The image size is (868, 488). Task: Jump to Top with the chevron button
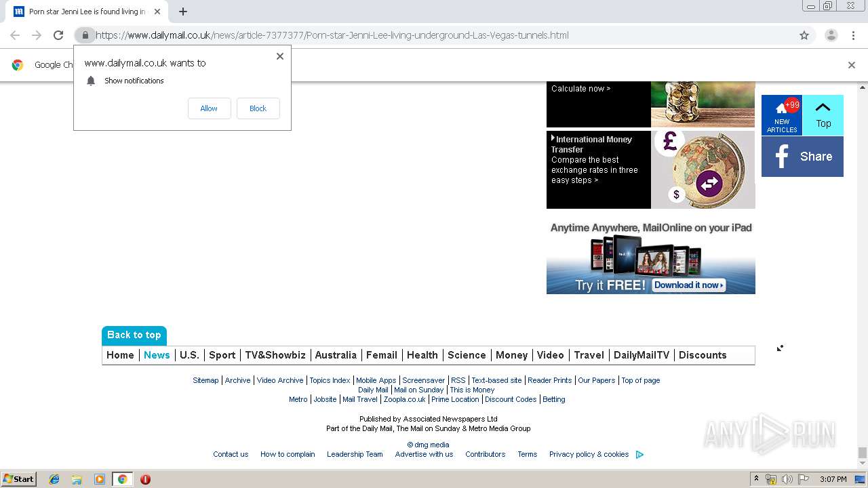click(823, 115)
